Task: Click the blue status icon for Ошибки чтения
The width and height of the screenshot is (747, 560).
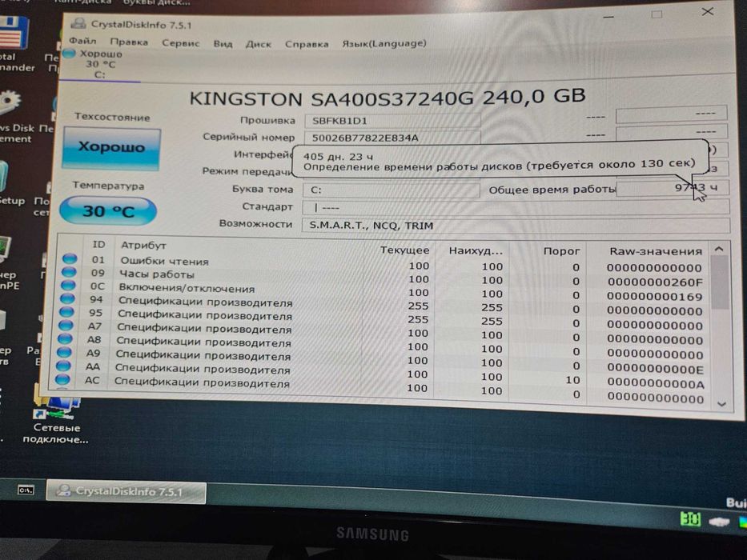Action: 70,258
